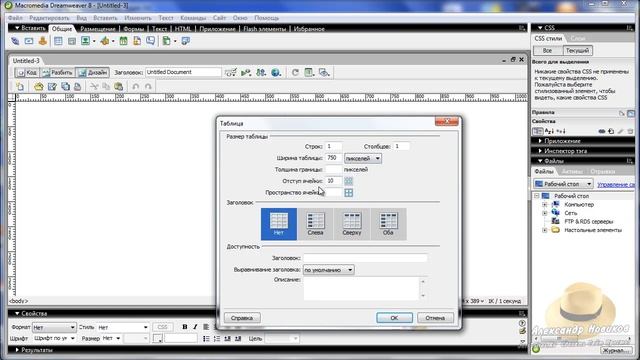Click the Insert Div Tag icon
Screen dimensions: 640x360
[72, 41]
